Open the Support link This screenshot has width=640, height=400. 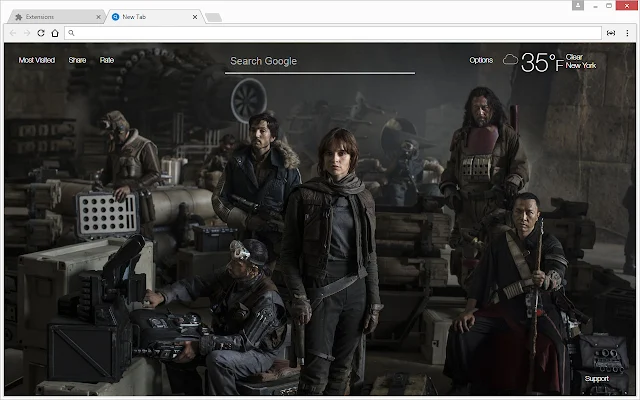pyautogui.click(x=597, y=378)
